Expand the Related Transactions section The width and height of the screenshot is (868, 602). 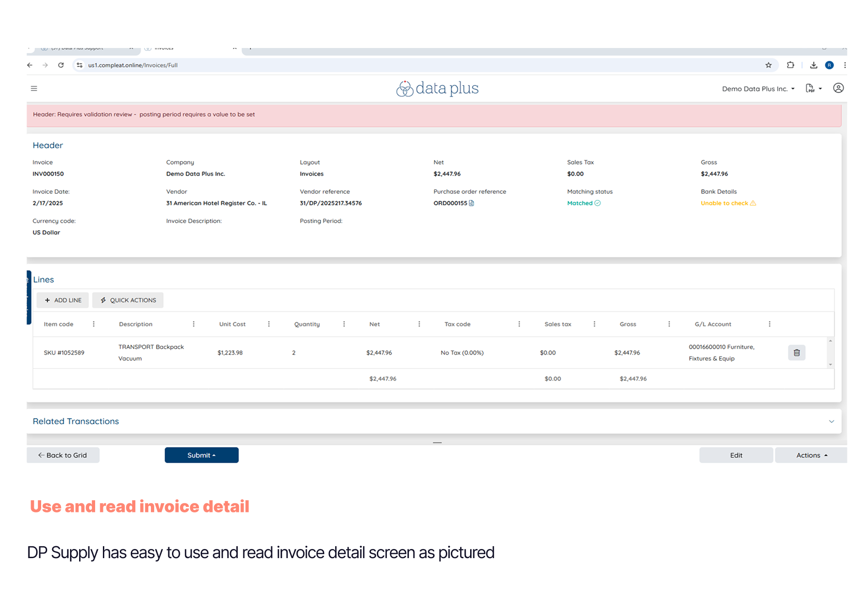click(x=831, y=421)
